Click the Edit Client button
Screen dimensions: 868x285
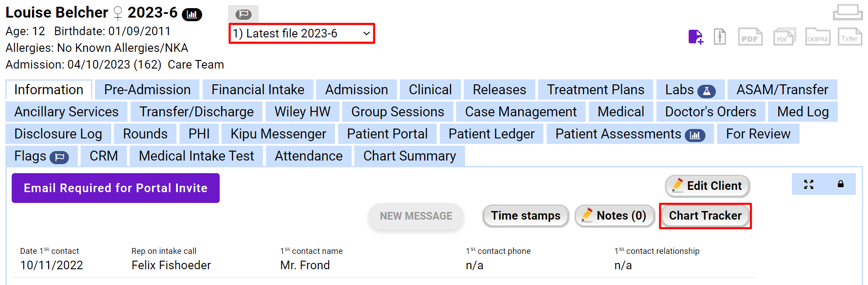coord(707,186)
